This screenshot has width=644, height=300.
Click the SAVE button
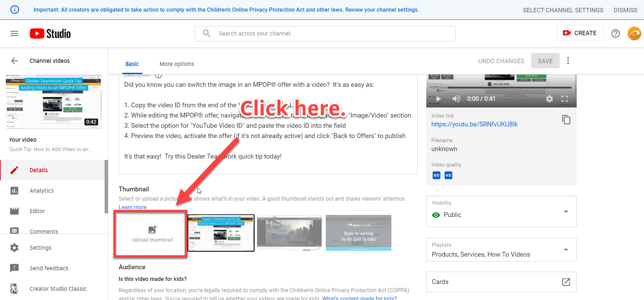545,61
